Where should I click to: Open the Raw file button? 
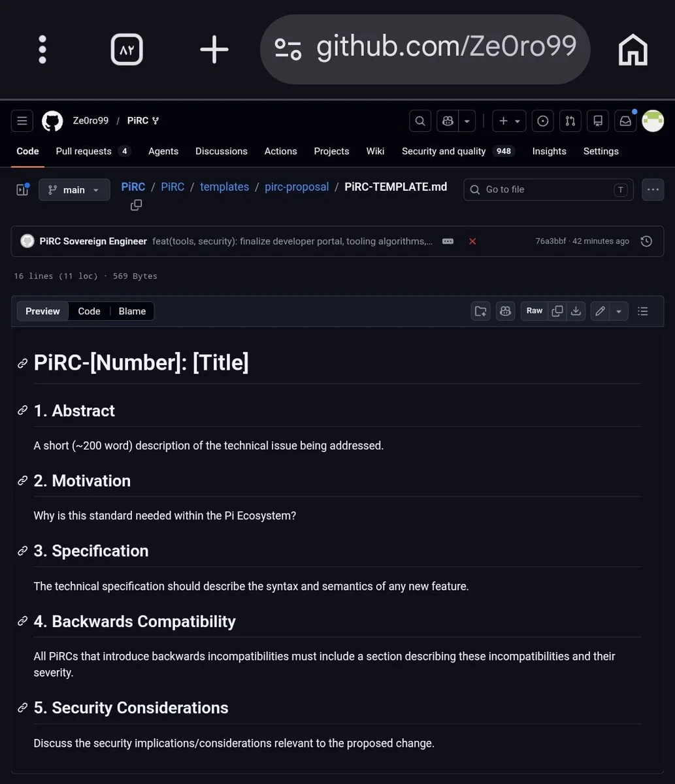[535, 311]
